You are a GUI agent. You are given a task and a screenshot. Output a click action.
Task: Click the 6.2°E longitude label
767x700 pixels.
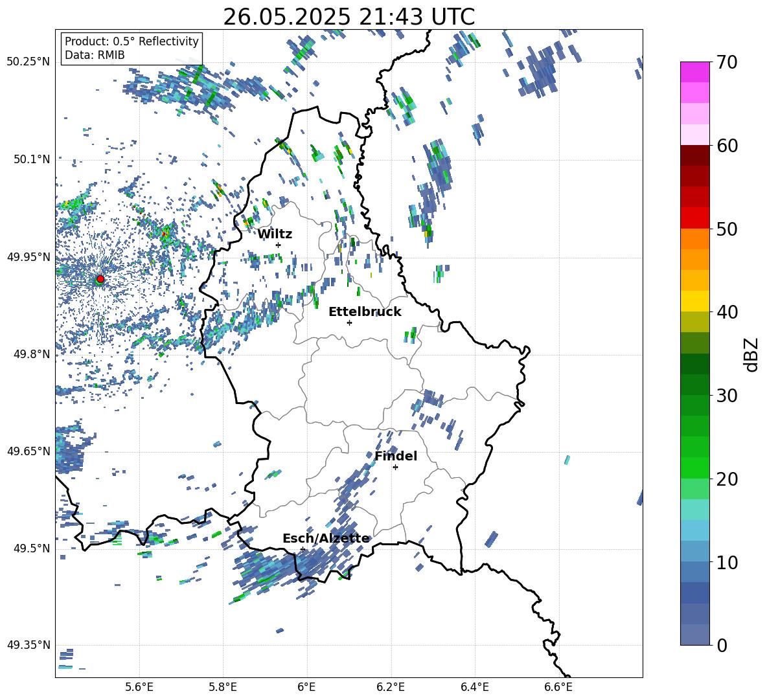pos(391,687)
